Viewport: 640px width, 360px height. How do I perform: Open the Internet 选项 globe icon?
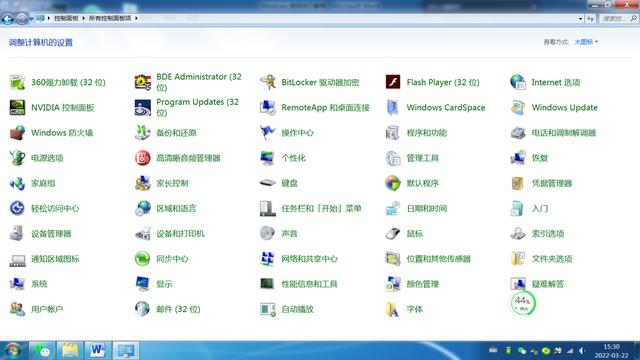pos(518,82)
